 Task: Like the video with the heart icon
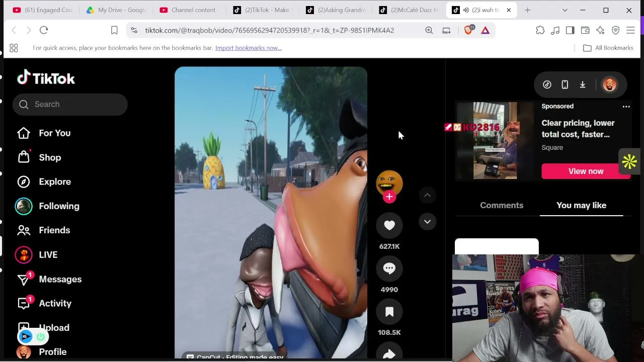389,226
